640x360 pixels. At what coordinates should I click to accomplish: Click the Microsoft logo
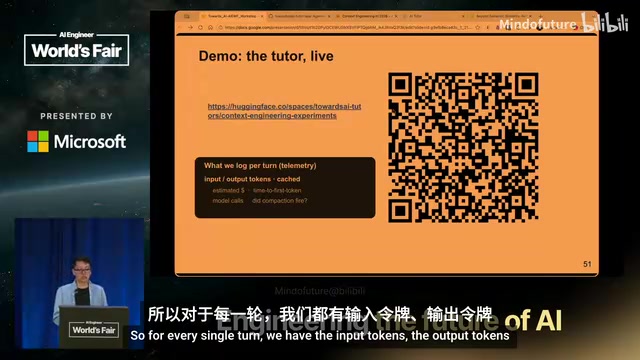76,141
